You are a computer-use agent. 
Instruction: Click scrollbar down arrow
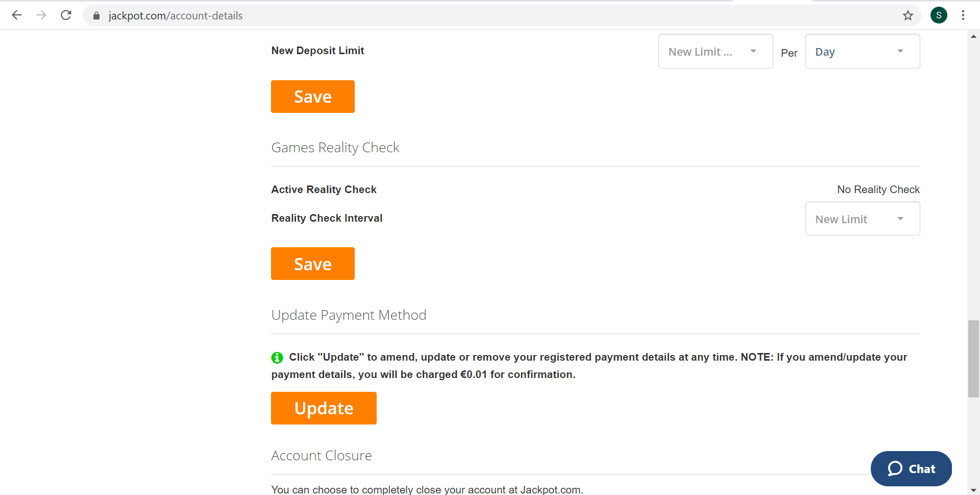tap(973, 490)
